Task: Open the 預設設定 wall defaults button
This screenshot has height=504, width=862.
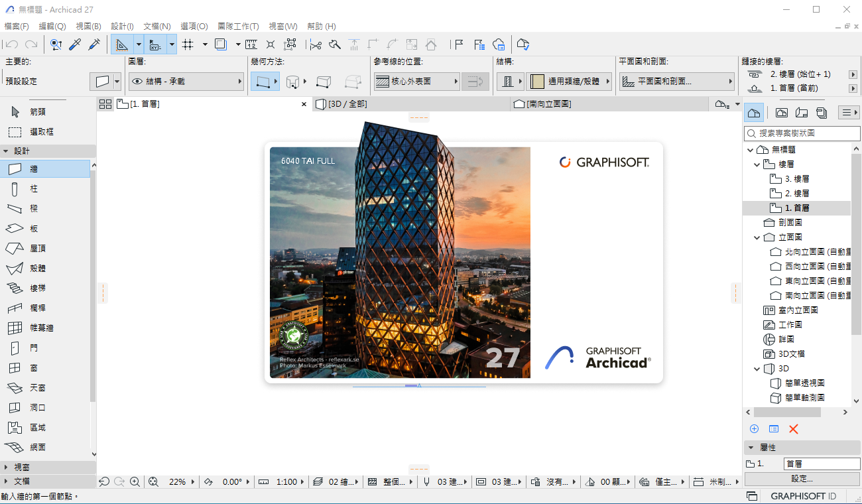Action: coord(105,82)
